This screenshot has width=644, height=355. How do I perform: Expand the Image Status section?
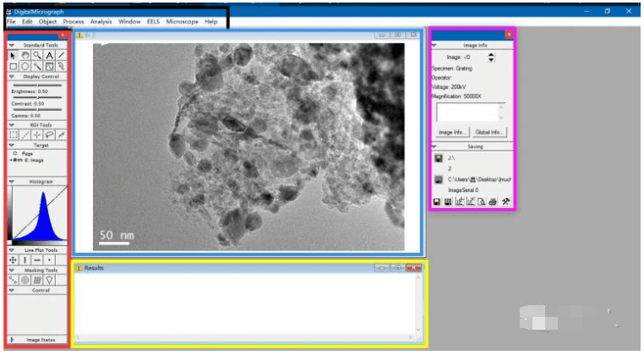pos(12,340)
